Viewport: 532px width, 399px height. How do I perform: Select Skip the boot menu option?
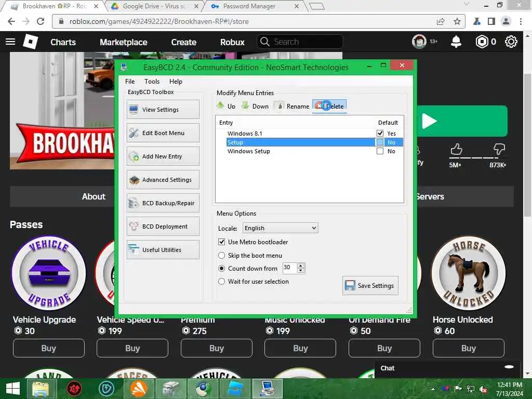(221, 255)
